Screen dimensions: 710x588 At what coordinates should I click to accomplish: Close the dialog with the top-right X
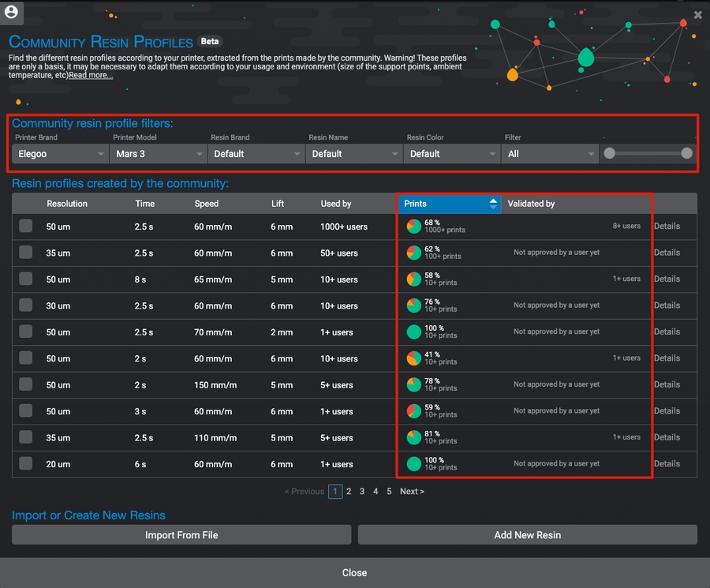point(697,14)
